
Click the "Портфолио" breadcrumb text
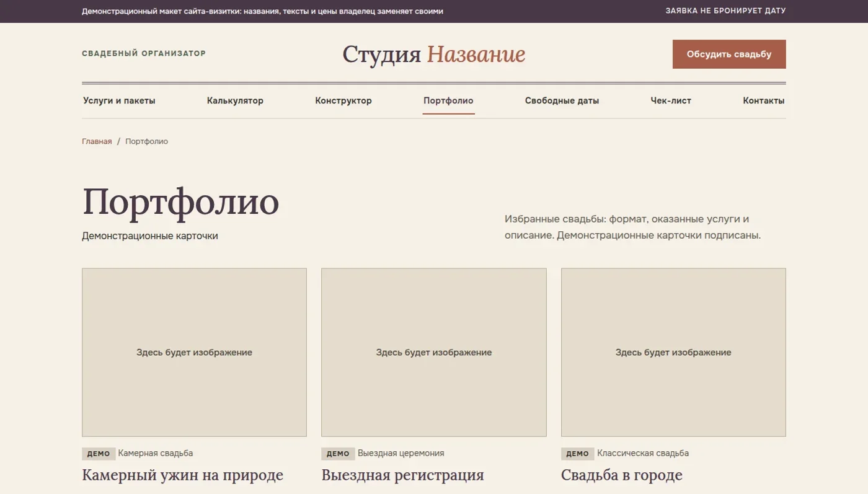coord(146,141)
